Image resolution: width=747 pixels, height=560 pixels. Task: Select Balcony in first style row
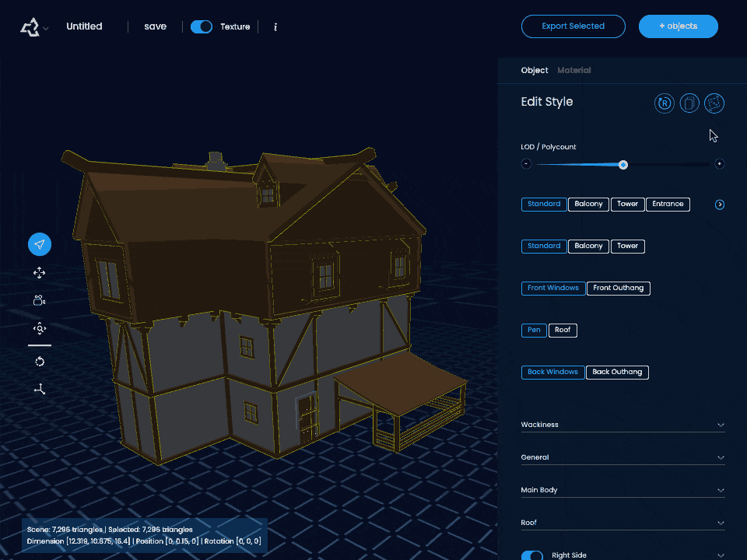[x=588, y=205]
